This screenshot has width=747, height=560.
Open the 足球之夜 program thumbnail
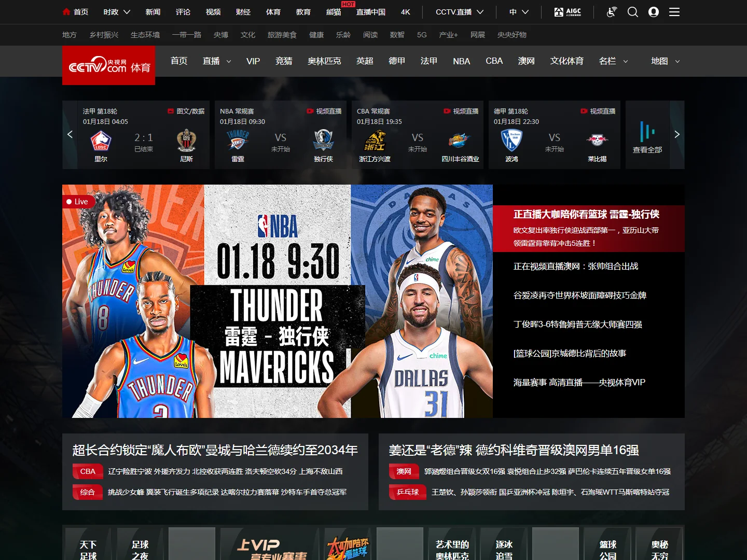click(x=140, y=543)
